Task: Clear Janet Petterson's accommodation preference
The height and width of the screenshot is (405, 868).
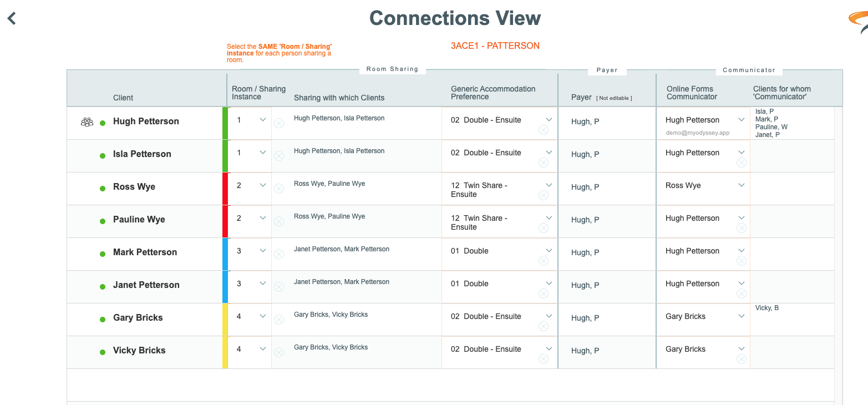Action: (544, 293)
